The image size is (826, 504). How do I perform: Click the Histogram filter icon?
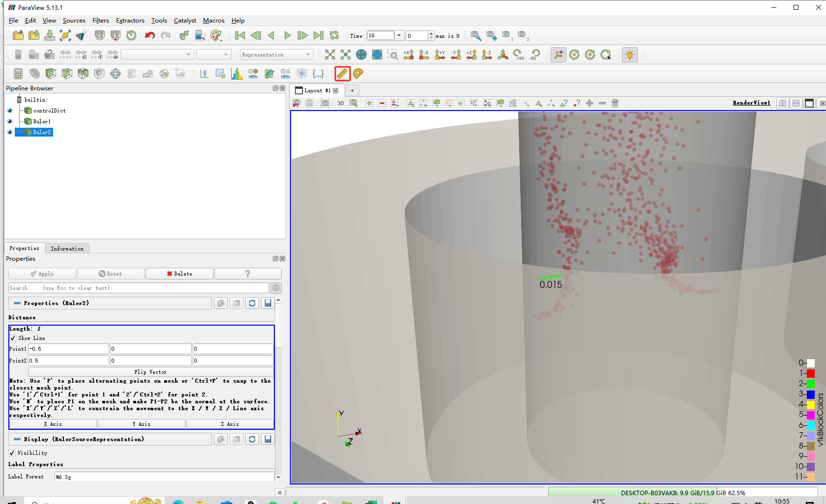point(237,74)
